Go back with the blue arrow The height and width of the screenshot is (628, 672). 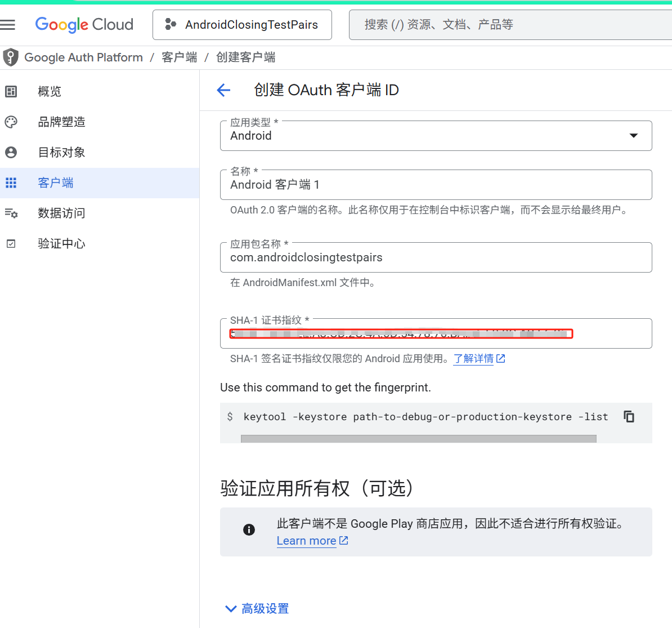point(223,90)
